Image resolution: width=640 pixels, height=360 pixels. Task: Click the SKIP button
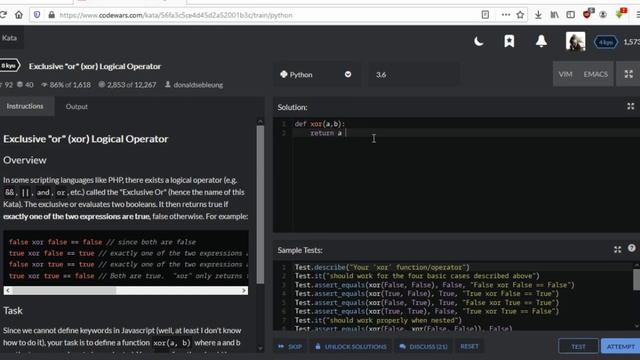290,347
